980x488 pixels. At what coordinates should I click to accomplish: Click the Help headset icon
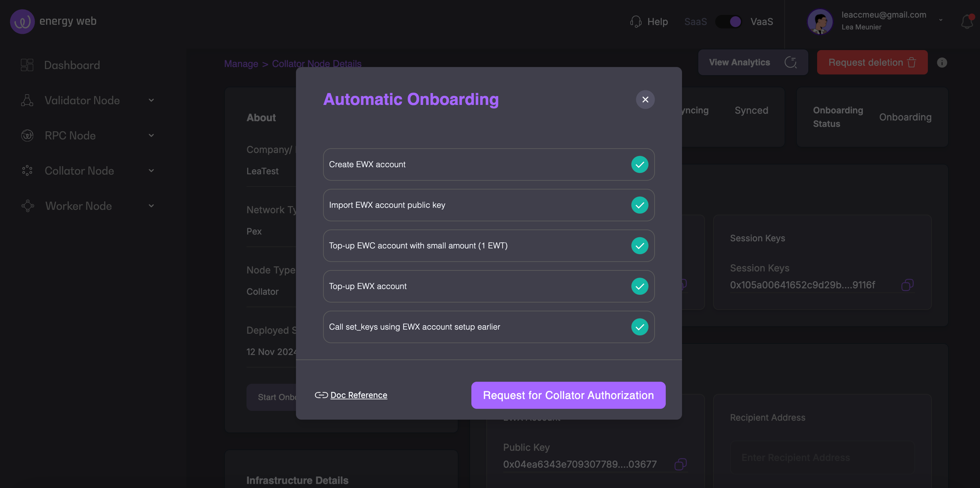point(635,21)
